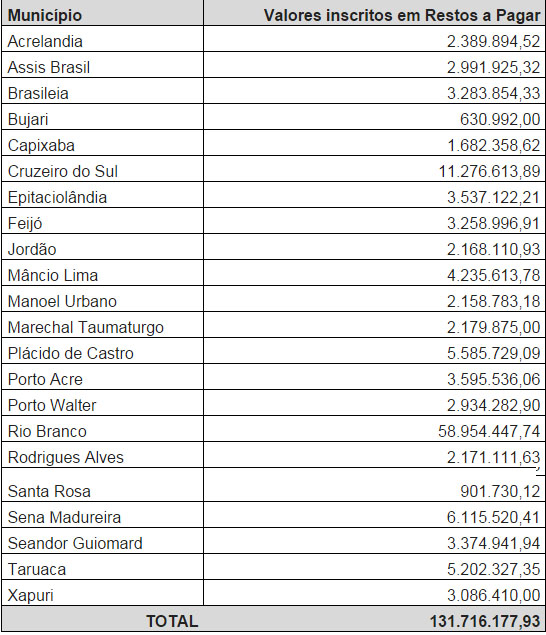
Task: Select the Feijó cell
Action: [x=102, y=221]
